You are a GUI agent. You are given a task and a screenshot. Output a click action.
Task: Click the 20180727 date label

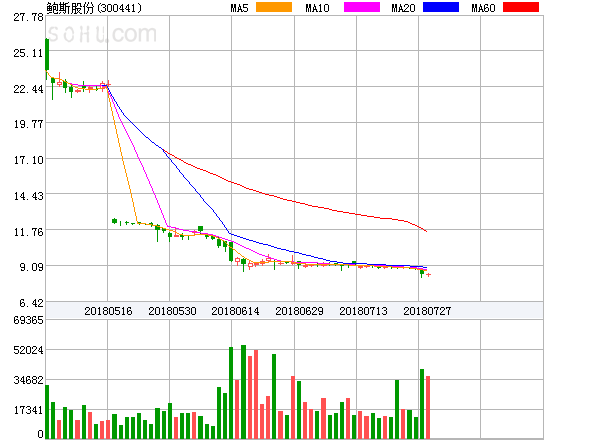point(427,311)
